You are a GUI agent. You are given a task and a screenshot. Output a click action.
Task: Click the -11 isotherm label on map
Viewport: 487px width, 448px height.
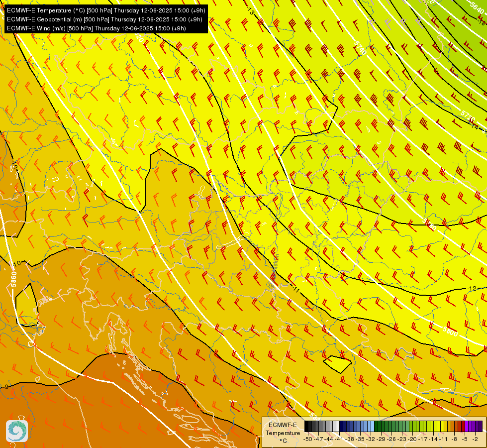tap(295, 289)
